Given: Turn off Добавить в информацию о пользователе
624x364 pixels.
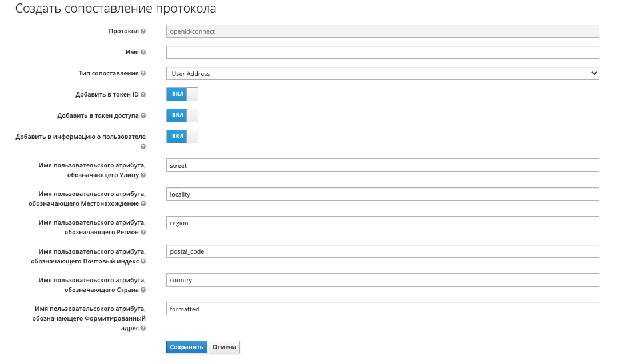Looking at the screenshot, I should click(182, 137).
